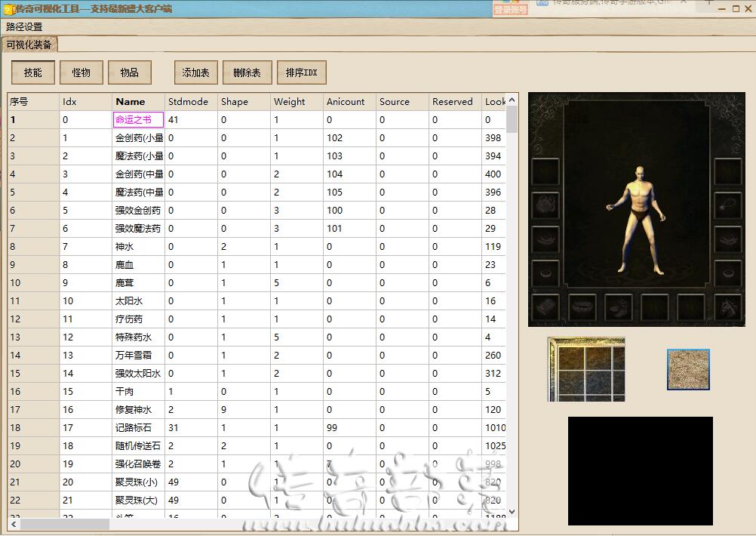Click the vertical scrollbar thumb

click(512, 119)
